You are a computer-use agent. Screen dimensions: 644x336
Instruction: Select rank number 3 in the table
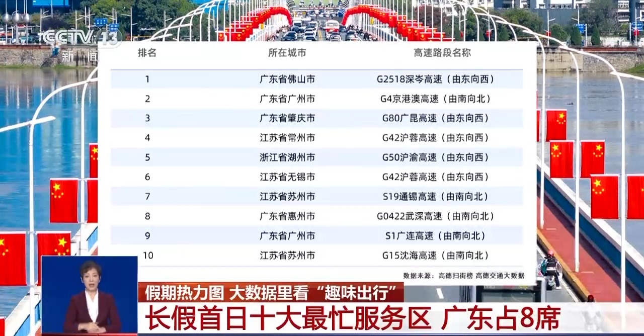click(147, 118)
